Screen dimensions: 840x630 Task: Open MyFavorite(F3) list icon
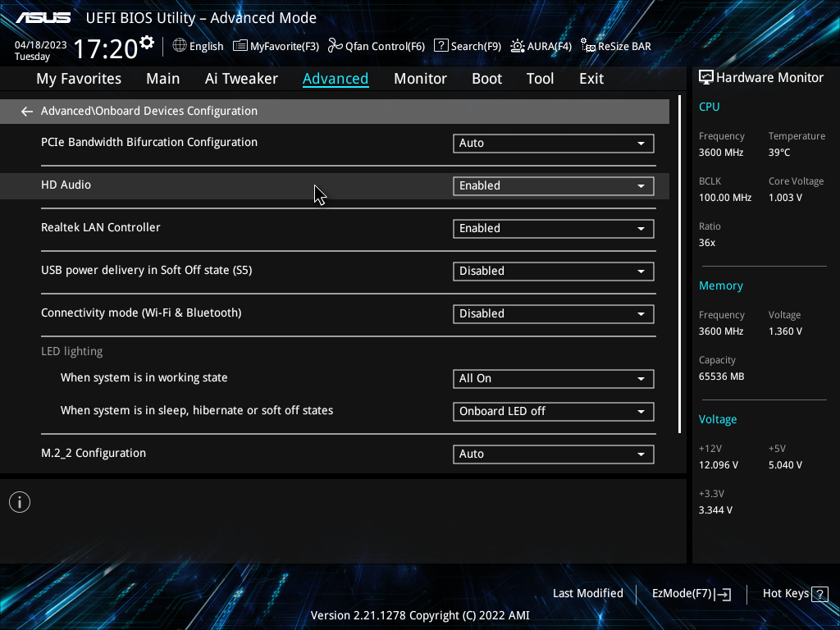coord(240,46)
